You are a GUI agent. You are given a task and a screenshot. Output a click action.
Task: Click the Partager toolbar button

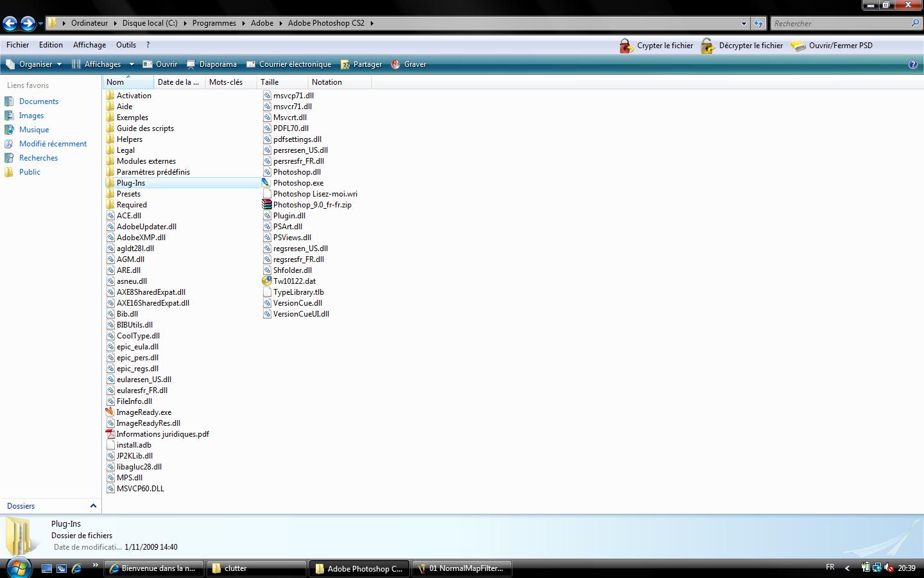(x=361, y=64)
